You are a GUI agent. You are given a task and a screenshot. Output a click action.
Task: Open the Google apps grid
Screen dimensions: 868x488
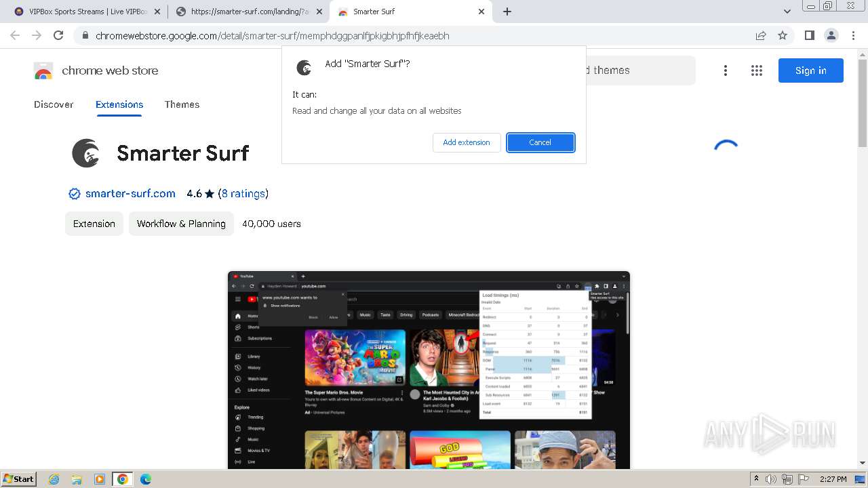click(757, 70)
